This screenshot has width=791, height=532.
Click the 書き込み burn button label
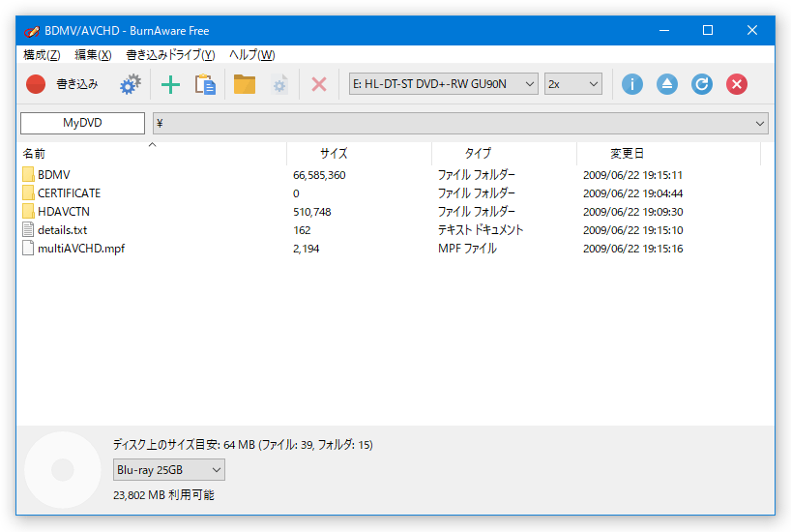[76, 84]
